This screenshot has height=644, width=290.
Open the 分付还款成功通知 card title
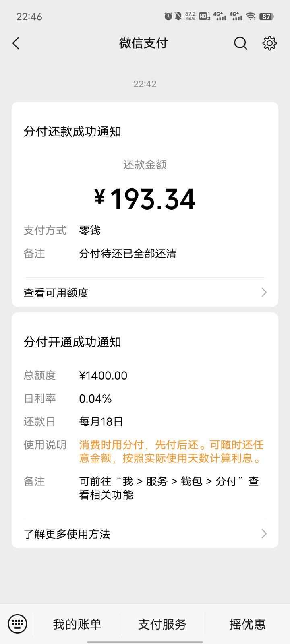pos(72,132)
